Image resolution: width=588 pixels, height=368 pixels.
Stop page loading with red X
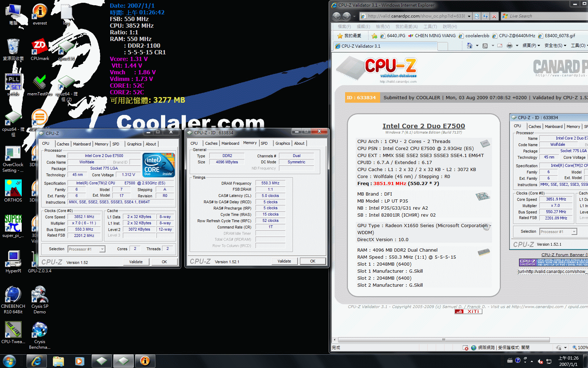tap(494, 16)
